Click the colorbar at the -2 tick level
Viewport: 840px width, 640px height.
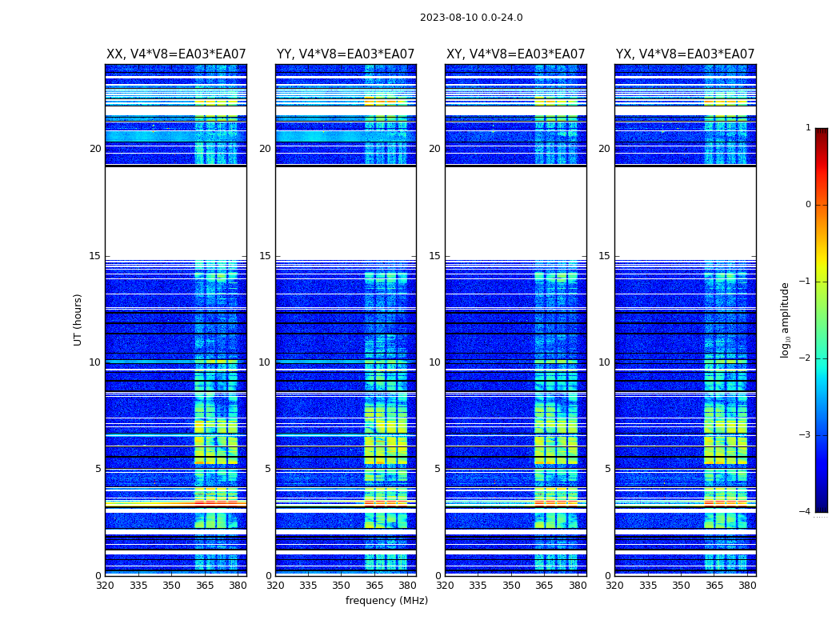tap(822, 358)
